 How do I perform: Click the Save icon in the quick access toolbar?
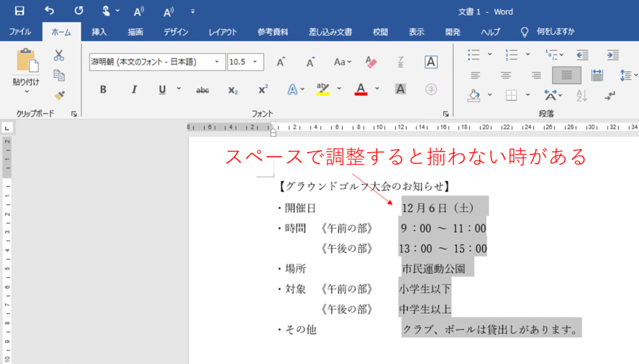click(x=19, y=11)
